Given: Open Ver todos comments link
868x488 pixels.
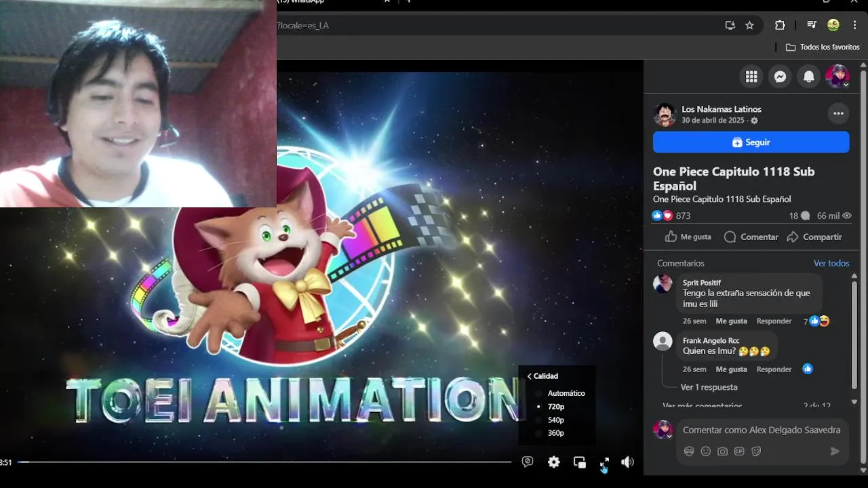Looking at the screenshot, I should point(831,263).
